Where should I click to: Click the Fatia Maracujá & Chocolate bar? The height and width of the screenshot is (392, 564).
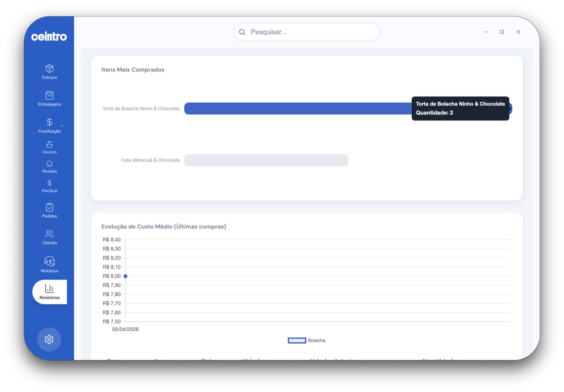click(266, 160)
